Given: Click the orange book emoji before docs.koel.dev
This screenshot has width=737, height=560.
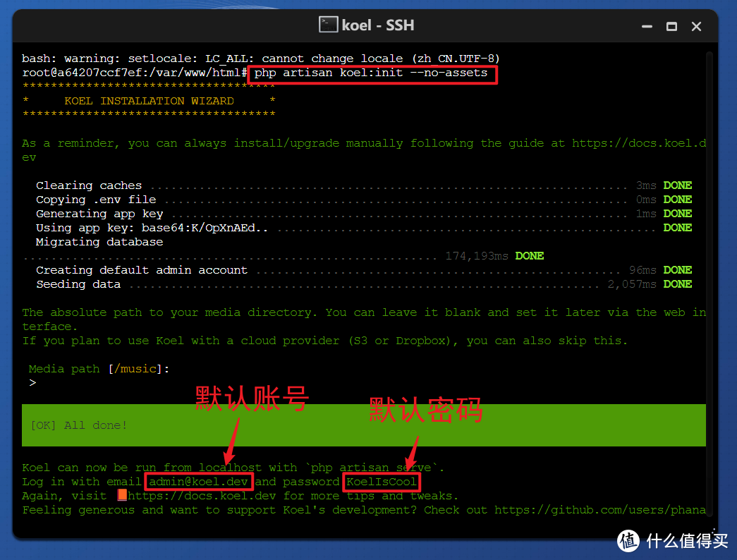Looking at the screenshot, I should (122, 495).
